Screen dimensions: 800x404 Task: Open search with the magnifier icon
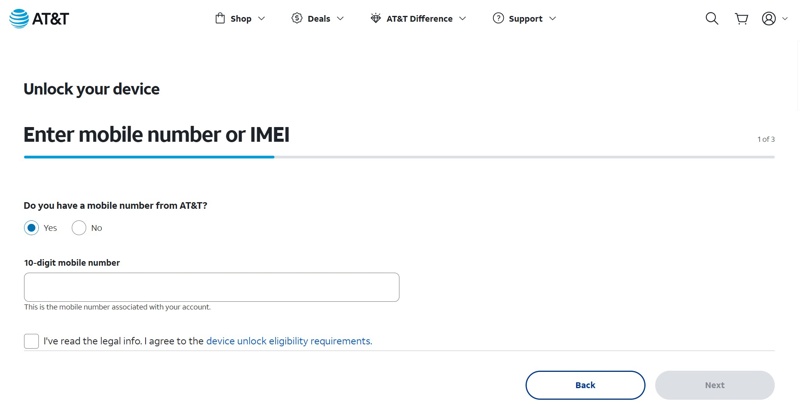pos(712,18)
